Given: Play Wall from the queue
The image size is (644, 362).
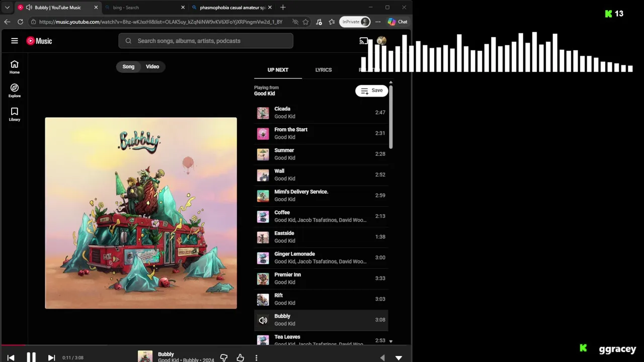Looking at the screenshot, I should tap(321, 174).
